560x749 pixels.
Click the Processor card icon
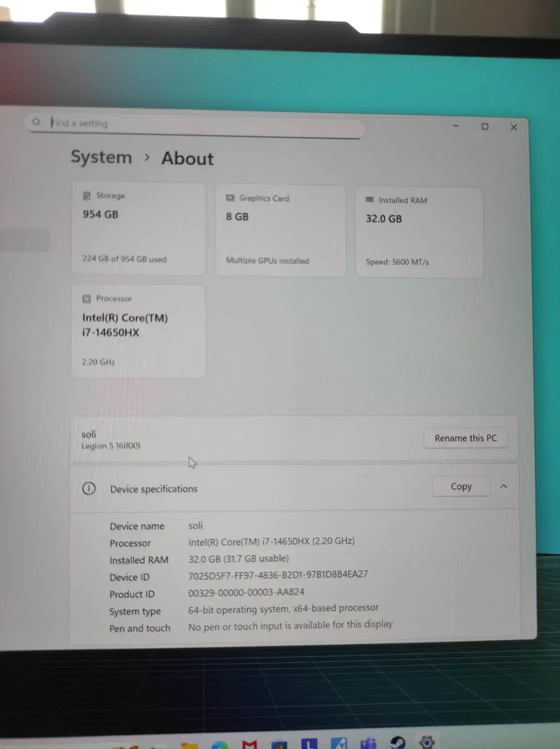tap(86, 299)
